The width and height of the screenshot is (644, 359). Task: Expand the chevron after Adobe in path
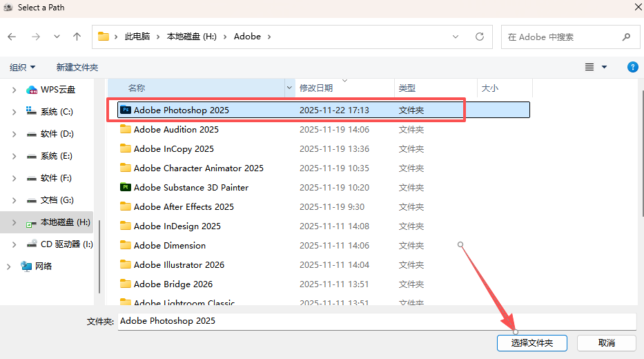(269, 37)
